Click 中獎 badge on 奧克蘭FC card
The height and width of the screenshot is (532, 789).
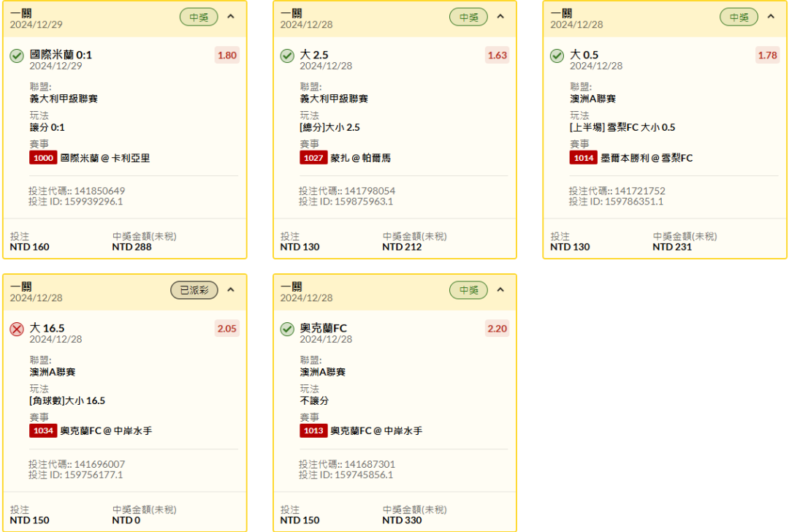(468, 290)
